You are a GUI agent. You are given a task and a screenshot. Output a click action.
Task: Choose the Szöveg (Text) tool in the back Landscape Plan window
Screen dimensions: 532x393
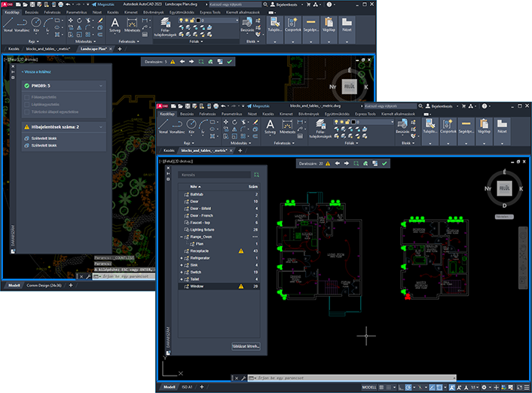115,25
